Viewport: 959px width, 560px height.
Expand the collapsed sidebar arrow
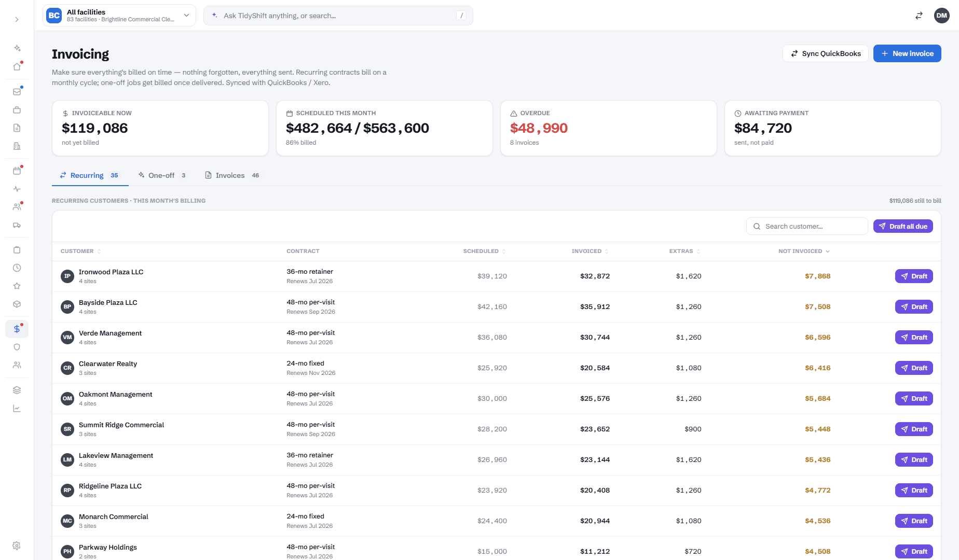click(x=17, y=20)
